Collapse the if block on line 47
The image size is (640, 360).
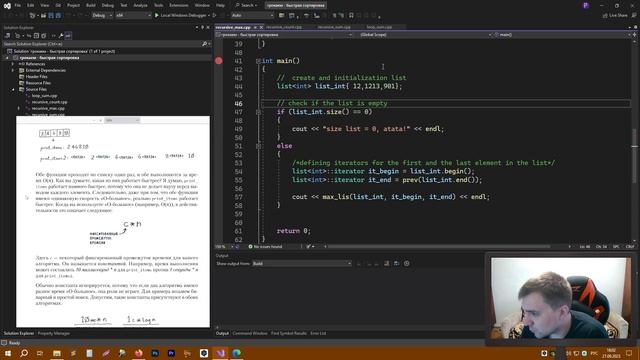[258, 112]
